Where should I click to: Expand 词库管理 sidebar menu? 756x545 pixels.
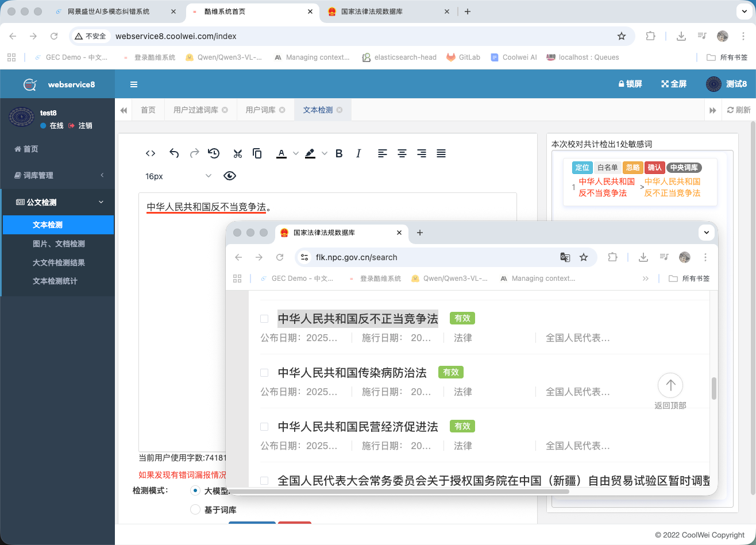57,175
